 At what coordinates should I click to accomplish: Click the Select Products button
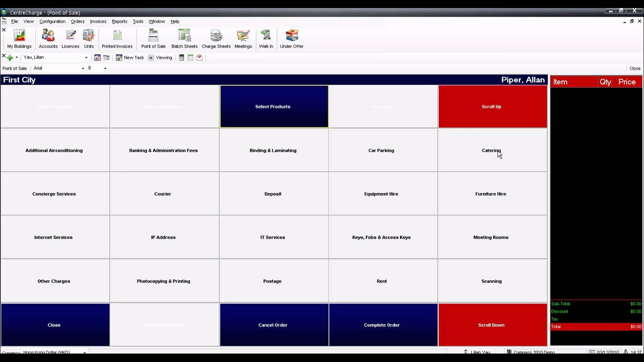pos(274,107)
